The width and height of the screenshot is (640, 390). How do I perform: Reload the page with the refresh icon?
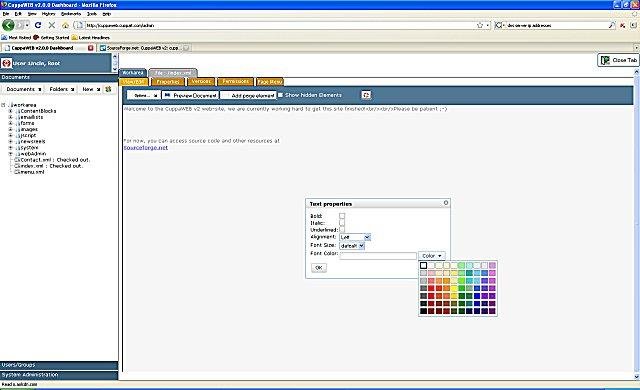click(x=38, y=25)
